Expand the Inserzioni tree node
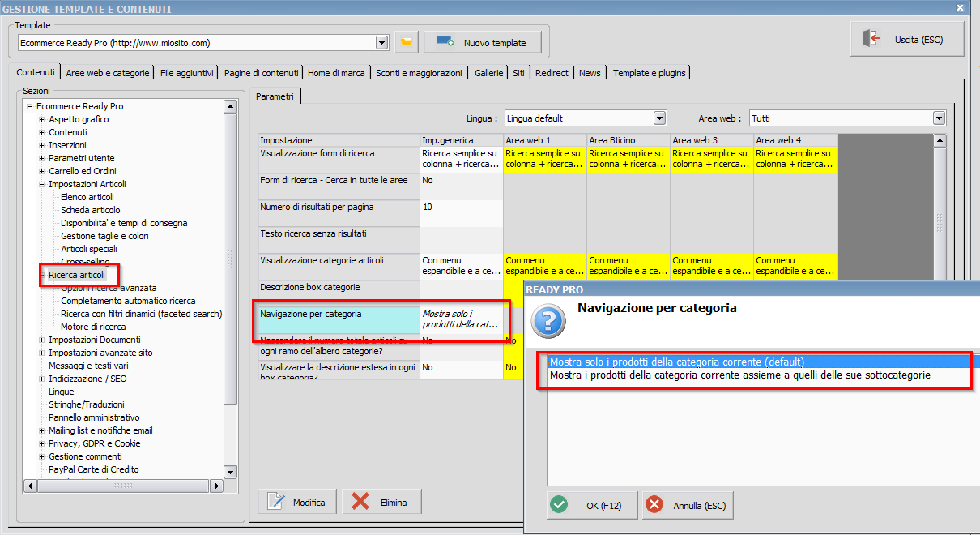Image resolution: width=980 pixels, height=535 pixels. coord(42,145)
